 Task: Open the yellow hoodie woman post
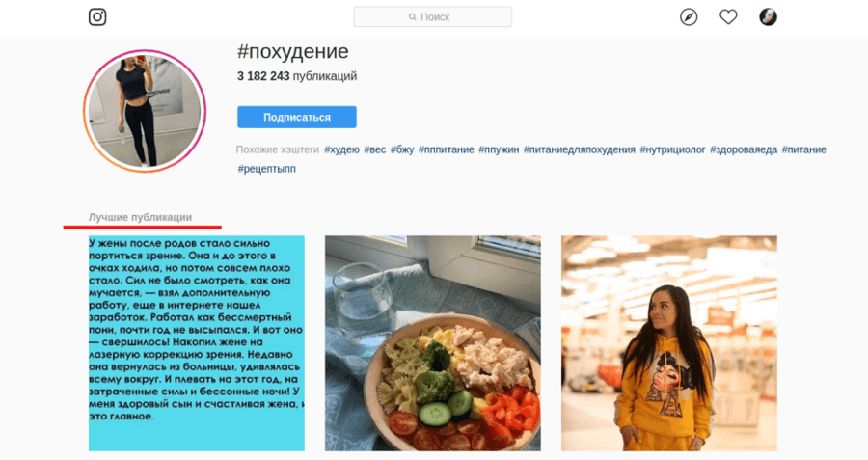[669, 343]
